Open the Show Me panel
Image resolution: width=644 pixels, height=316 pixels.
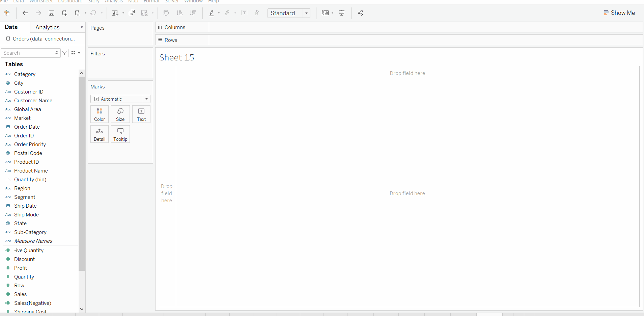[x=619, y=13]
